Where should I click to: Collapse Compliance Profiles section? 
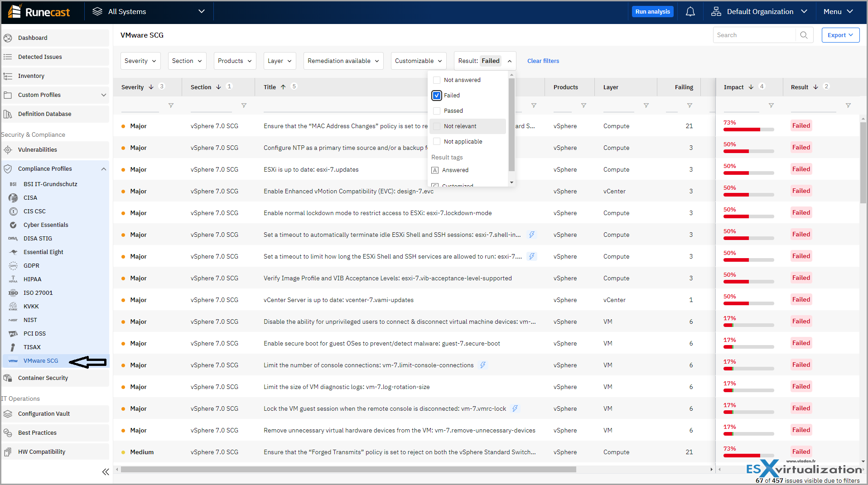coord(55,169)
